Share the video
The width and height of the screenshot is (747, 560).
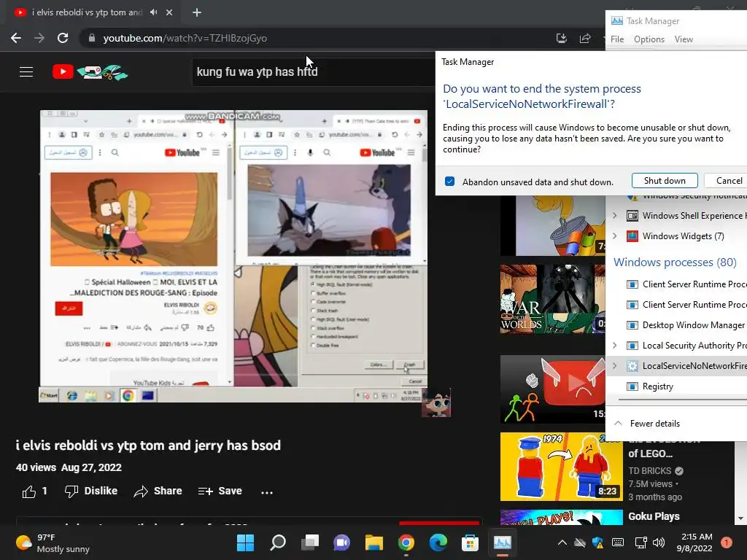(158, 491)
